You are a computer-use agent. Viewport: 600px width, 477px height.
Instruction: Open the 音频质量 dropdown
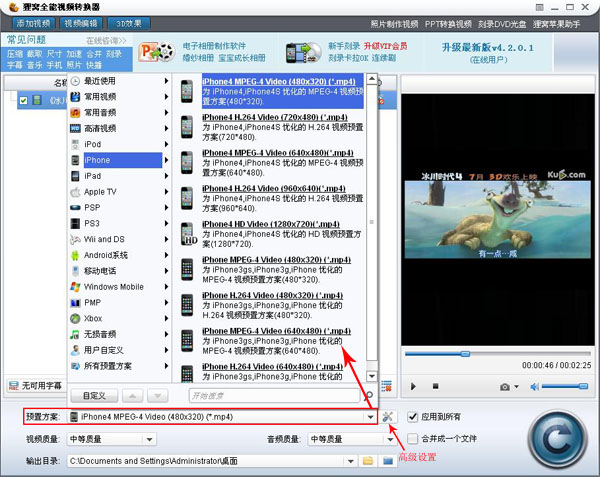pyautogui.click(x=390, y=439)
